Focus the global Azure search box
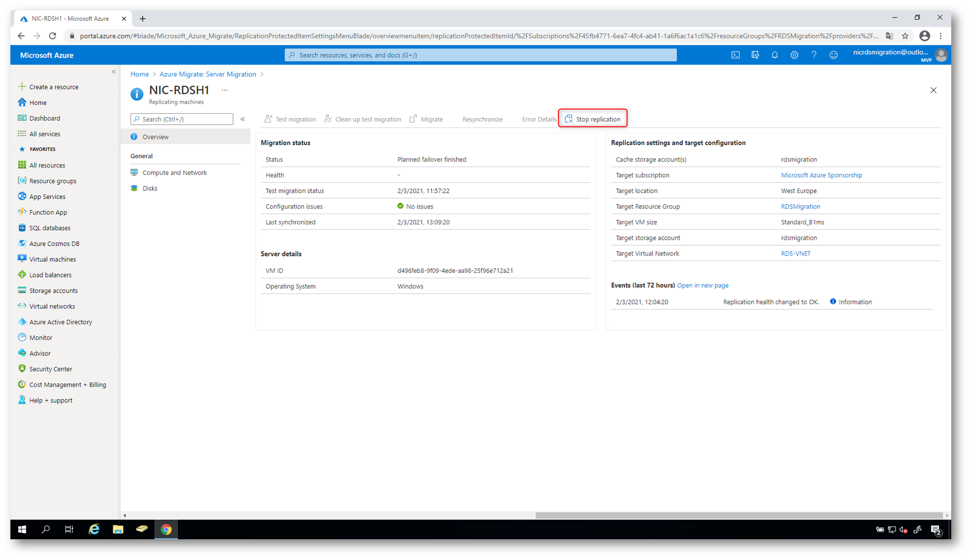Viewport: 972px width, 560px height. (480, 55)
